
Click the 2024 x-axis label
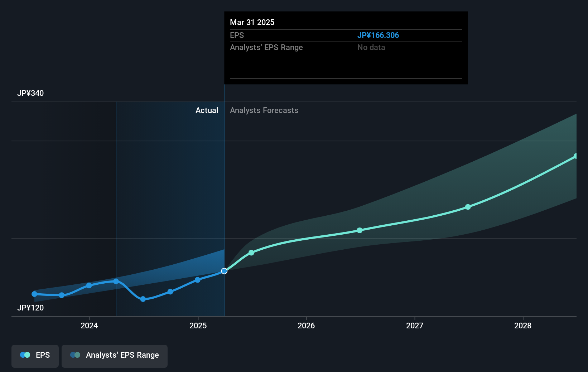pyautogui.click(x=89, y=325)
